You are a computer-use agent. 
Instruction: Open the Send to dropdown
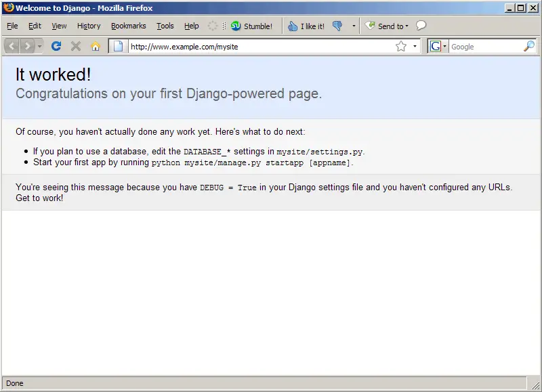(x=387, y=26)
